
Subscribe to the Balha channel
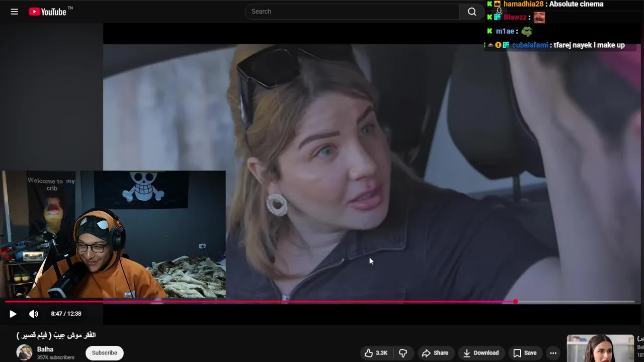(x=105, y=353)
